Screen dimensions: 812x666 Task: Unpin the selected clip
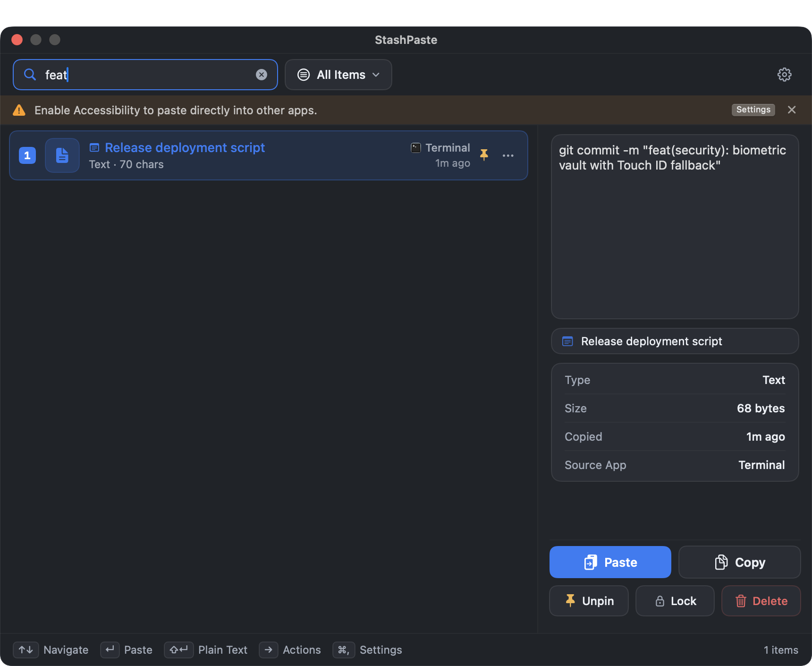tap(589, 601)
